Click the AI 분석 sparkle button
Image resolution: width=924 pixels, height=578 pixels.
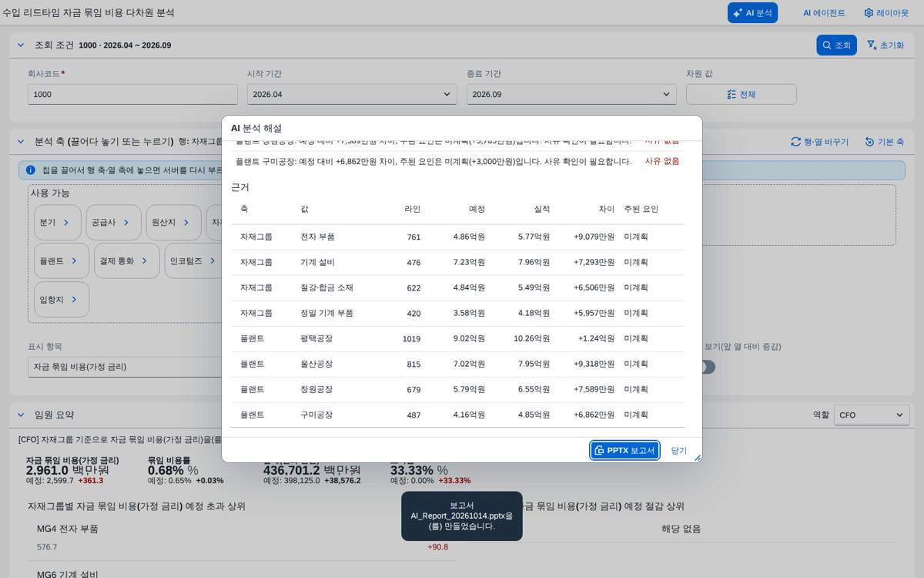[752, 13]
